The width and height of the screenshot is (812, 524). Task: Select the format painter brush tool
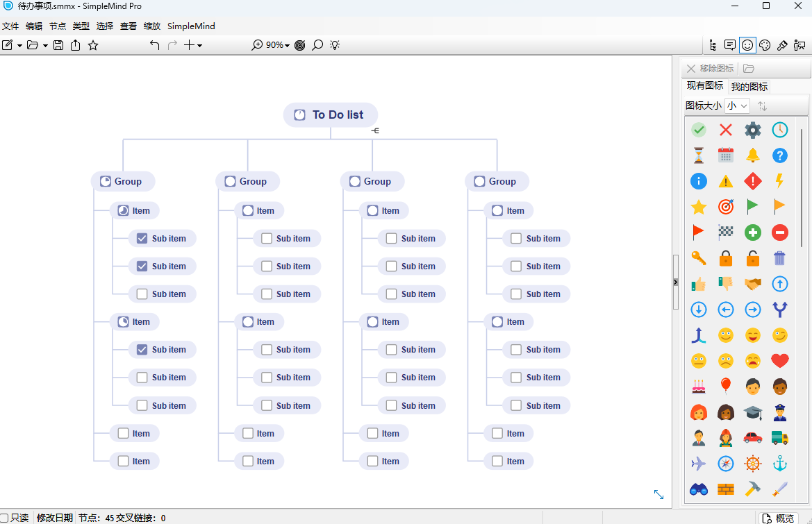point(782,44)
